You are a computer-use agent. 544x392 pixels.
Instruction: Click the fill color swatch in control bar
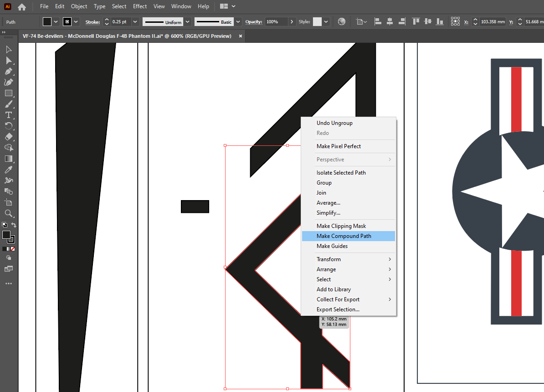coord(47,22)
